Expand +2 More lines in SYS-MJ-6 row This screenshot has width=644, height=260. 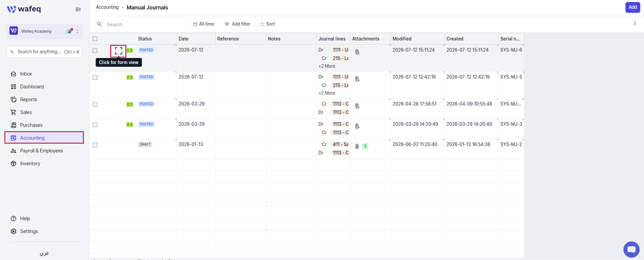[327, 66]
